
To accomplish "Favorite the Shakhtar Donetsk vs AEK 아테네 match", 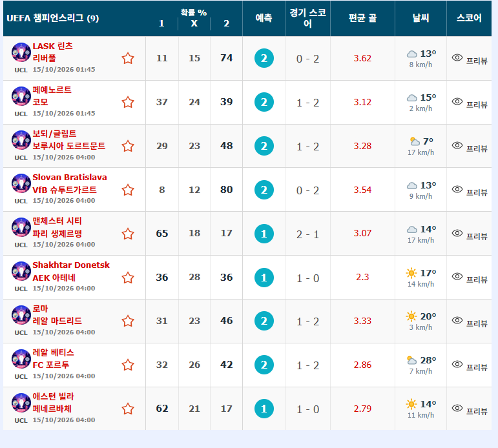I will point(128,278).
